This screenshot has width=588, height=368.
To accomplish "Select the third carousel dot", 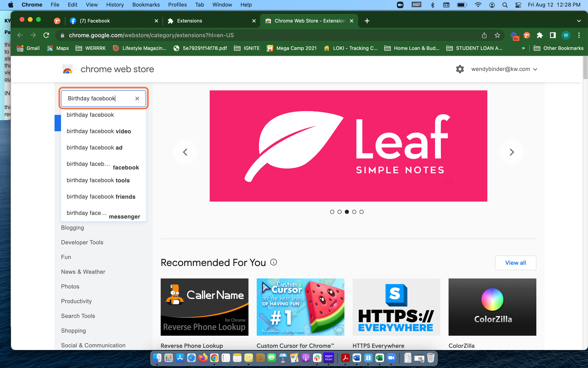I will click(347, 212).
